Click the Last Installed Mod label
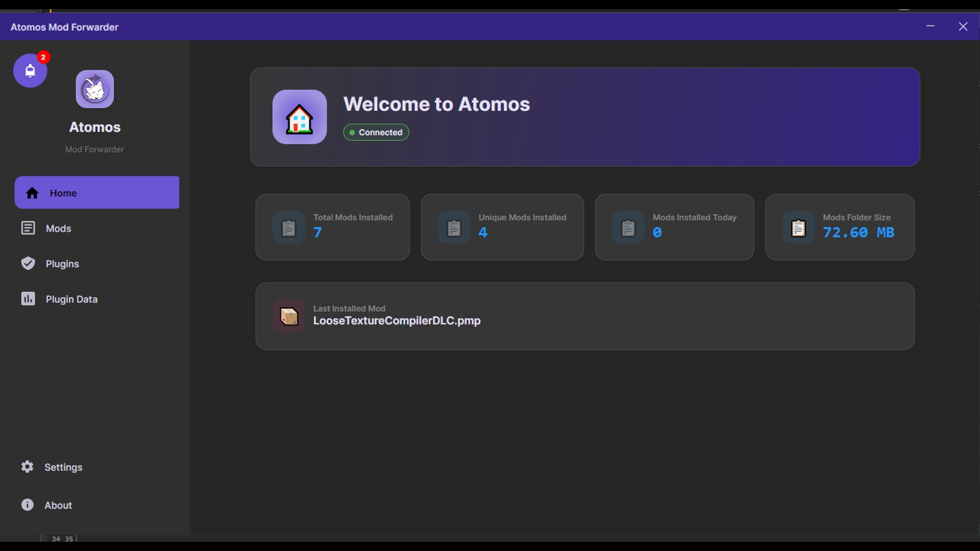Viewport: 980px width, 551px height. coord(349,309)
